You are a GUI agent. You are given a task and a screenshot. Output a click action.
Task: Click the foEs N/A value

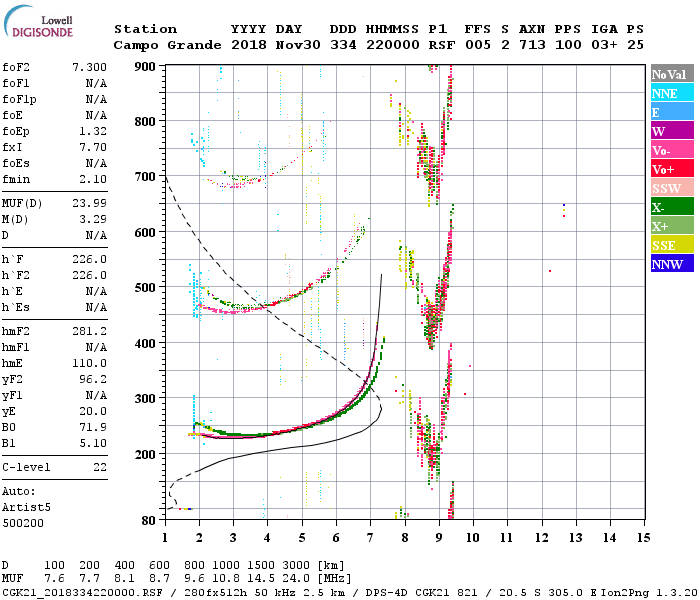tap(96, 163)
